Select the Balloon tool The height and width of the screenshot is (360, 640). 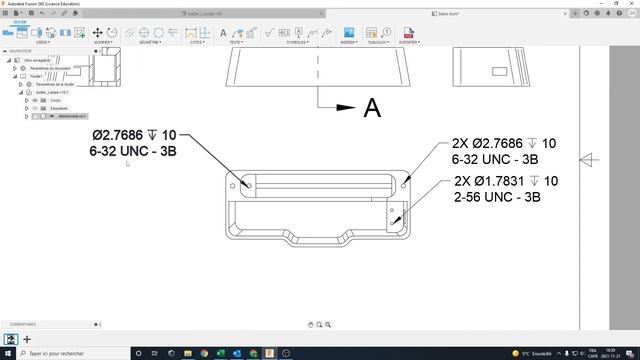point(386,33)
